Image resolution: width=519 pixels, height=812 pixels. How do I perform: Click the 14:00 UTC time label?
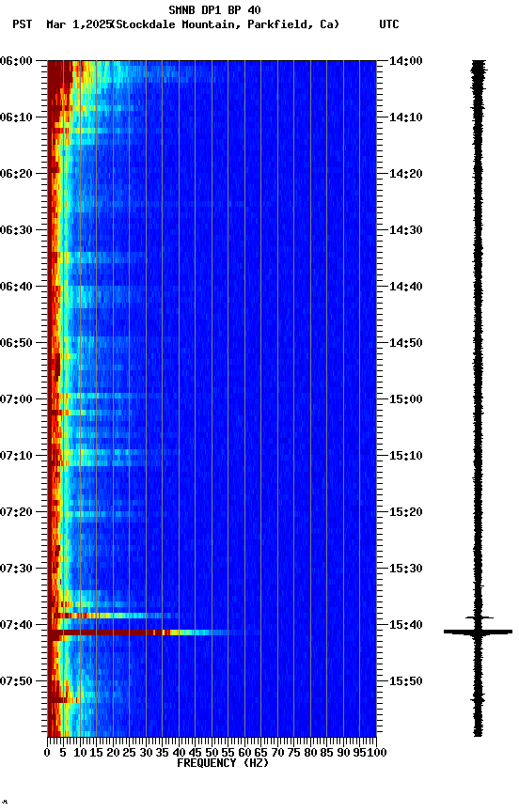click(x=406, y=61)
